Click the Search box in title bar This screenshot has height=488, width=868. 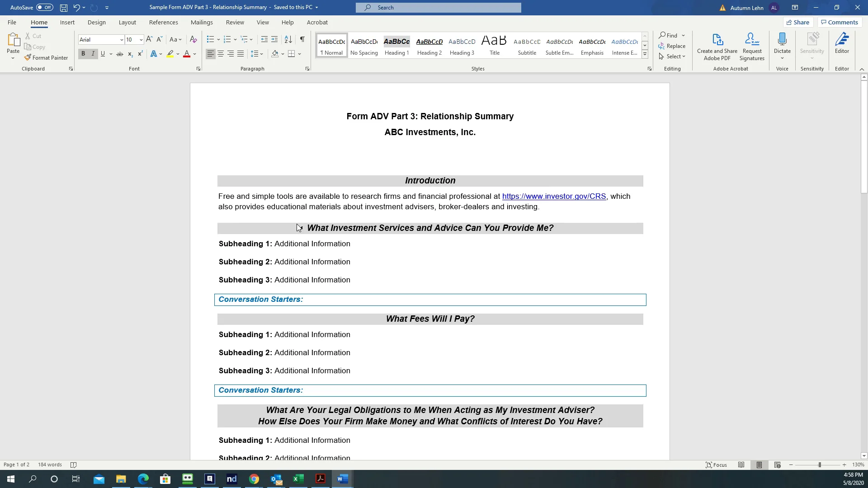pyautogui.click(x=438, y=8)
